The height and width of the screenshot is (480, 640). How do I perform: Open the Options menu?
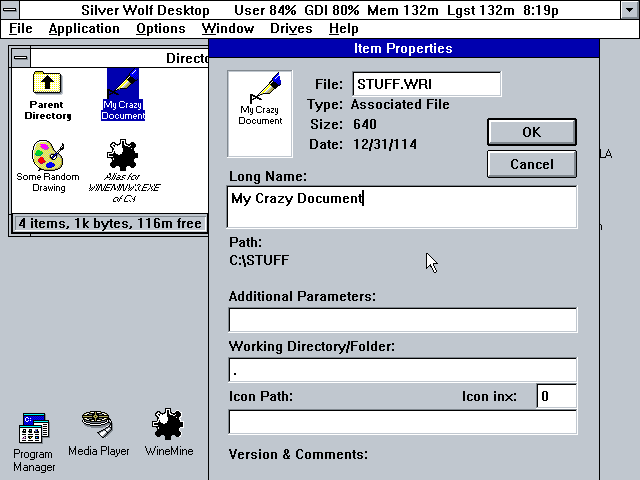161,29
